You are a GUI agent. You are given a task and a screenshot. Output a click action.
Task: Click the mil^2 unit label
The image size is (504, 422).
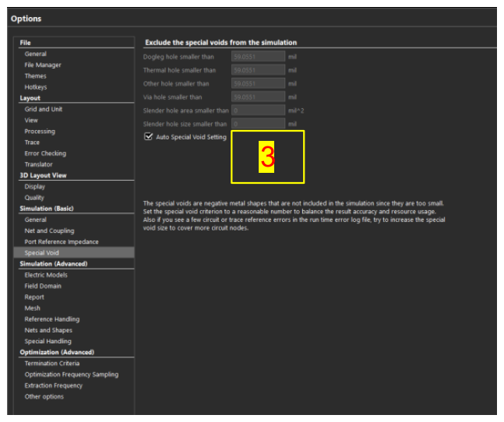click(x=296, y=111)
